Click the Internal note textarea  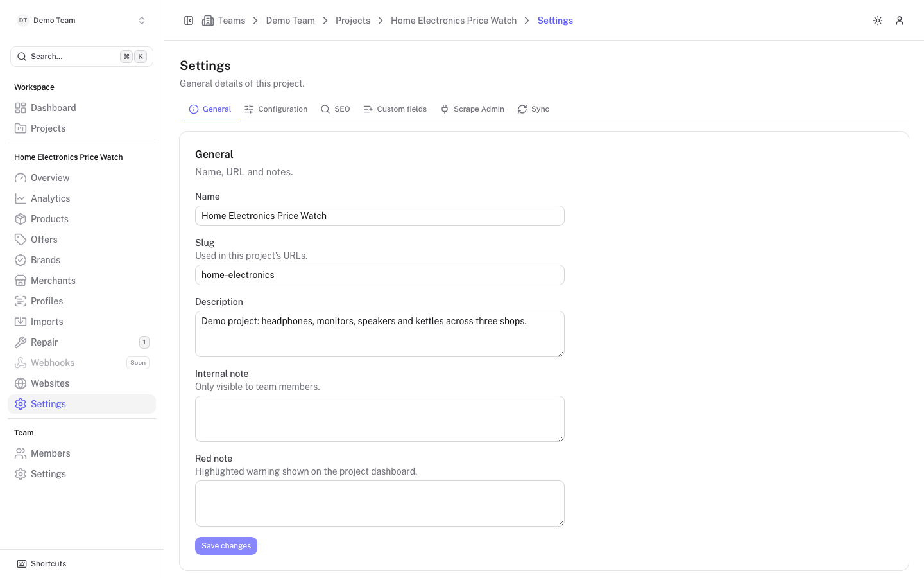pos(380,419)
